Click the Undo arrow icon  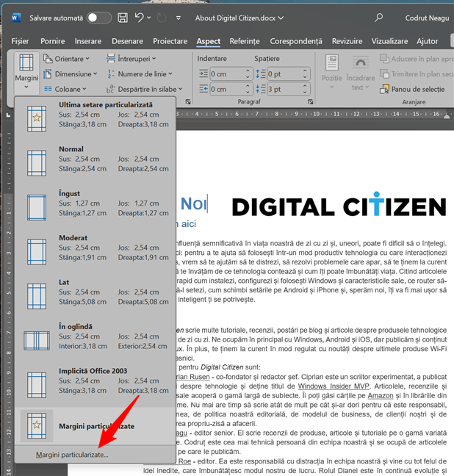coord(139,18)
